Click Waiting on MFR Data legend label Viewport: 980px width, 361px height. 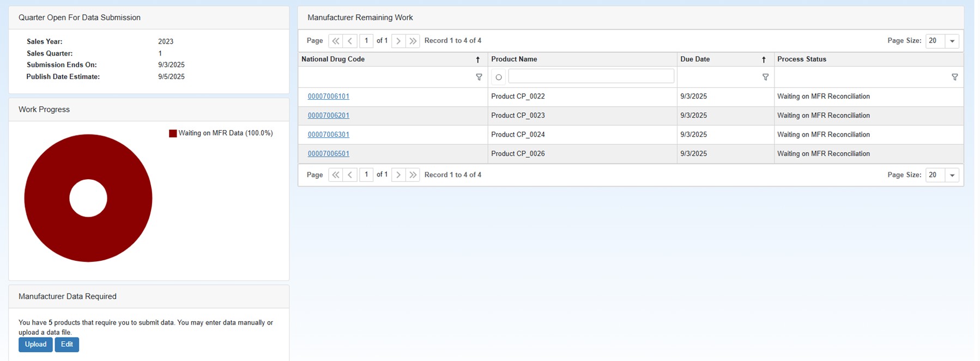point(226,133)
